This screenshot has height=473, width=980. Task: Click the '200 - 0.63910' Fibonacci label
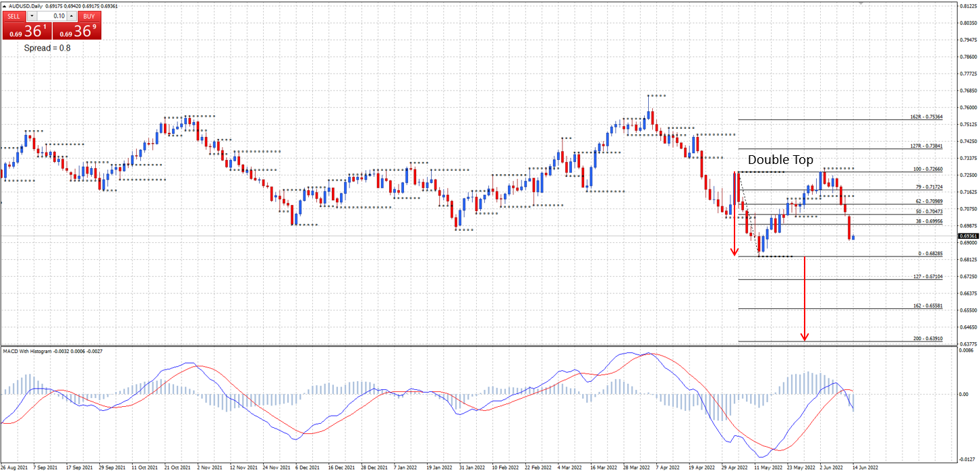coord(929,338)
